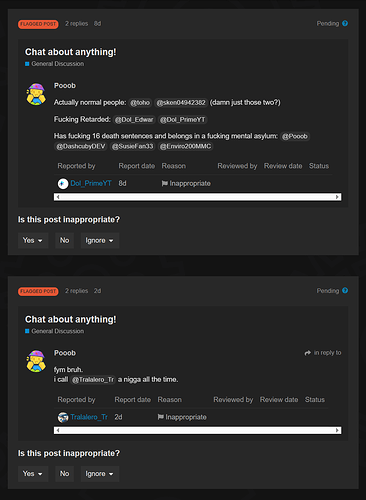
Task: Open the Ignore dropdown for second post
Action: pyautogui.click(x=100, y=474)
